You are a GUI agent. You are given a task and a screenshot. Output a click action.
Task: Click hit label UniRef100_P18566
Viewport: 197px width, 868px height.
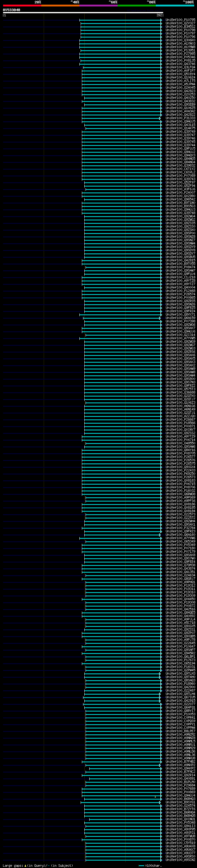(x=180, y=422)
